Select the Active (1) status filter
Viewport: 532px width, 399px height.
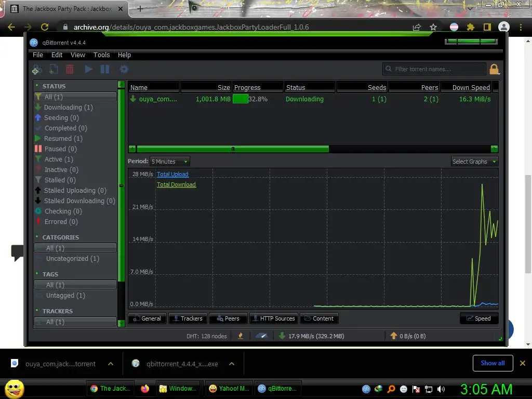[x=59, y=159]
